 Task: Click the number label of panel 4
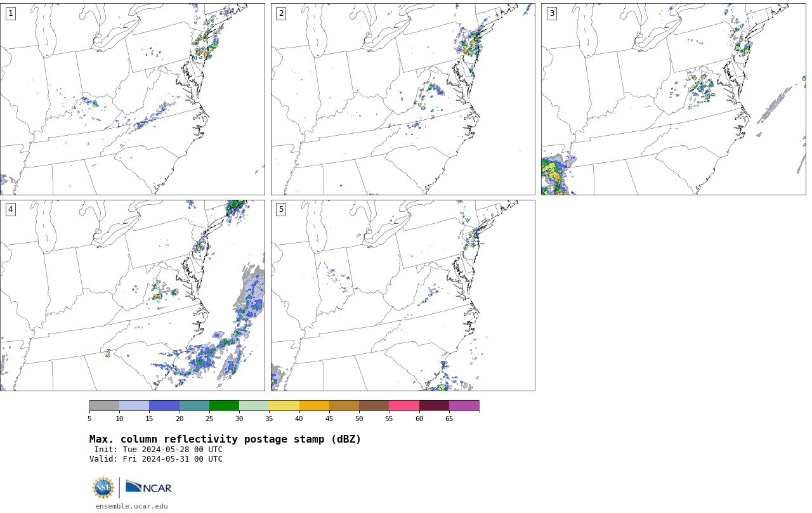coord(10,209)
